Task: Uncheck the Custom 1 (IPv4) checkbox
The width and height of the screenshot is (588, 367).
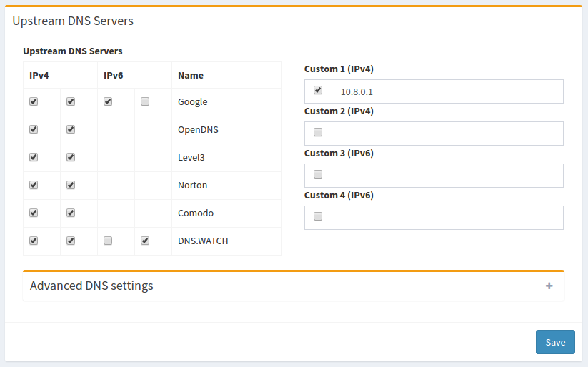Action: pos(318,91)
